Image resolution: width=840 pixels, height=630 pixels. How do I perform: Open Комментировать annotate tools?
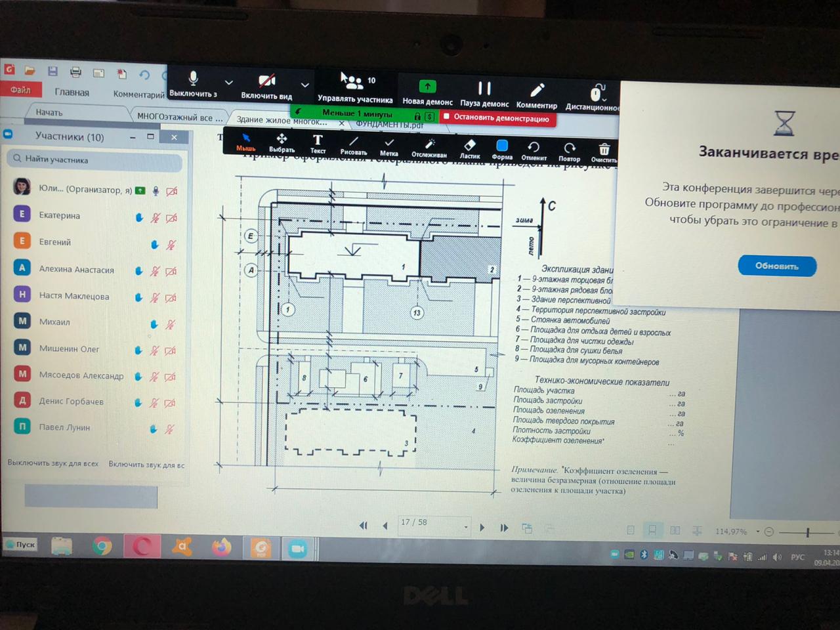pos(536,96)
